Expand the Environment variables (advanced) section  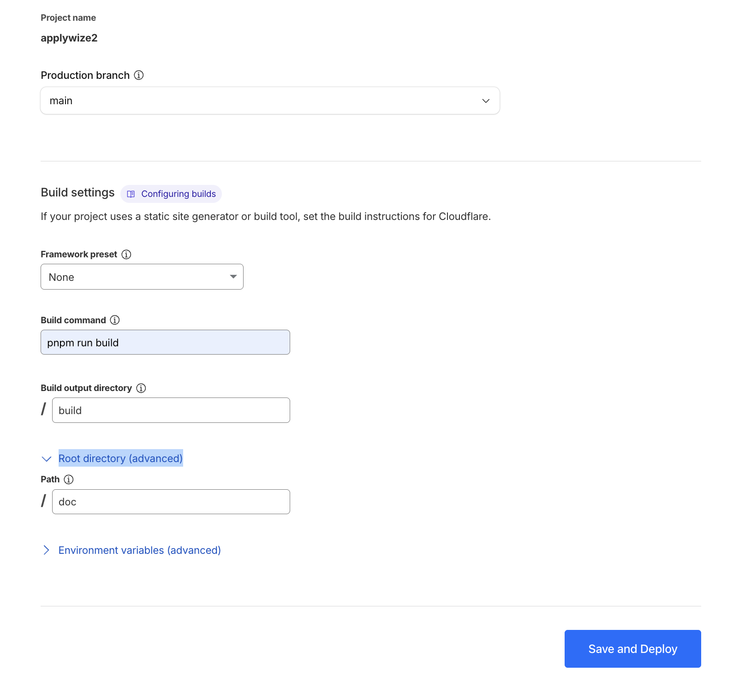139,550
